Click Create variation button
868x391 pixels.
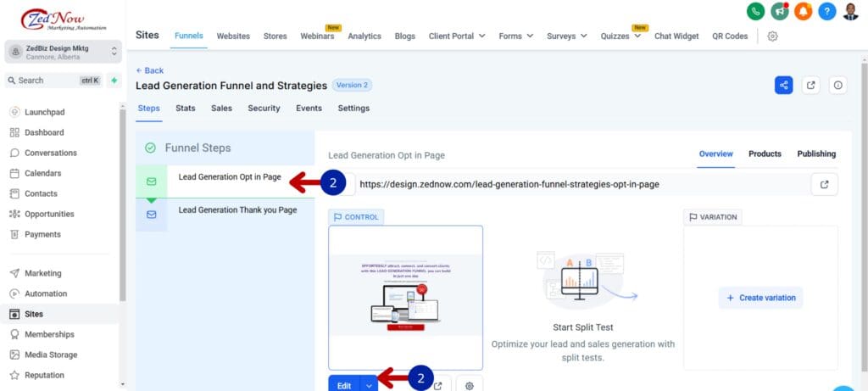[760, 298]
